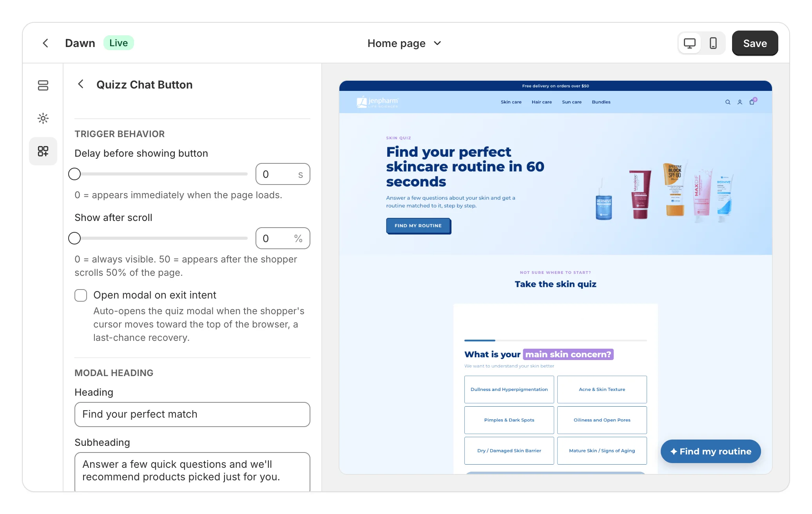The height and width of the screenshot is (514, 812).
Task: Click the back arrow next to Dawn
Action: pyautogui.click(x=45, y=43)
